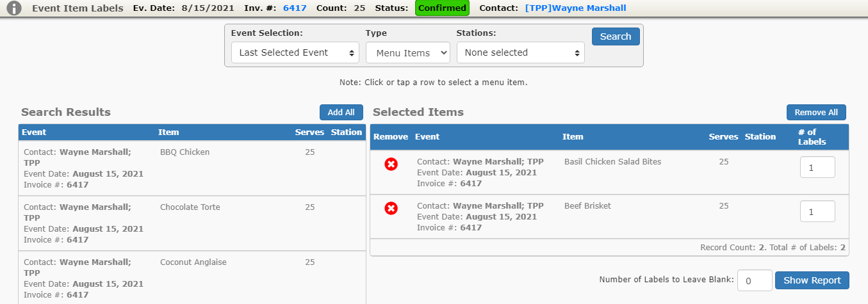Select the BBQ Chicken row in Search Results
868x304 pixels.
pyautogui.click(x=192, y=168)
